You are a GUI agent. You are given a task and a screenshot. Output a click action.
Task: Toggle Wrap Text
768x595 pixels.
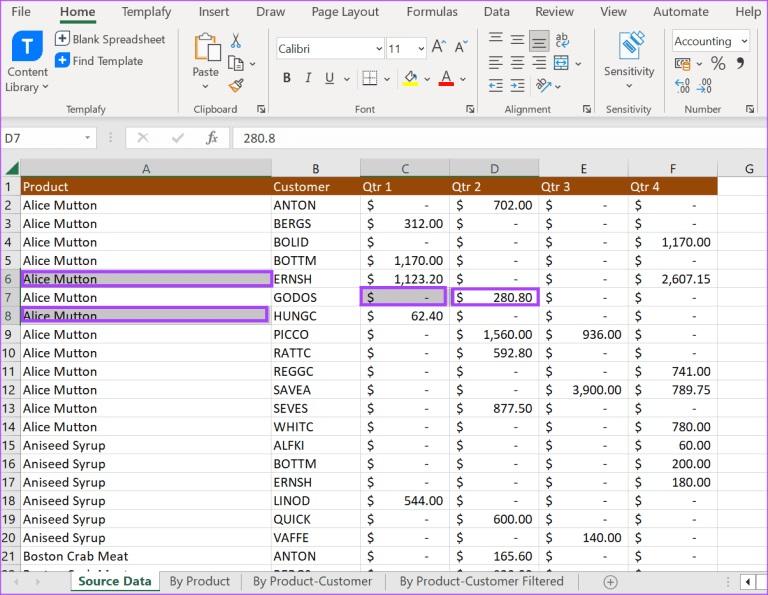562,40
